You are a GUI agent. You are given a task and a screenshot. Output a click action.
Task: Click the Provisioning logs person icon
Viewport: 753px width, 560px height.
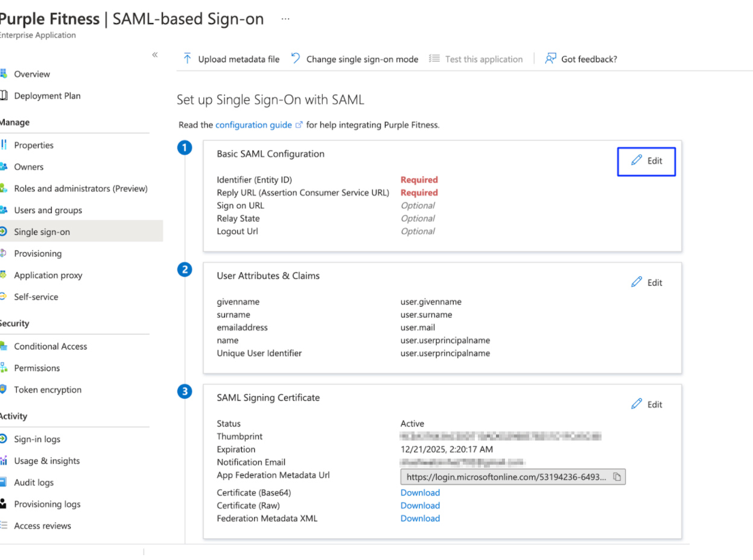coord(4,504)
